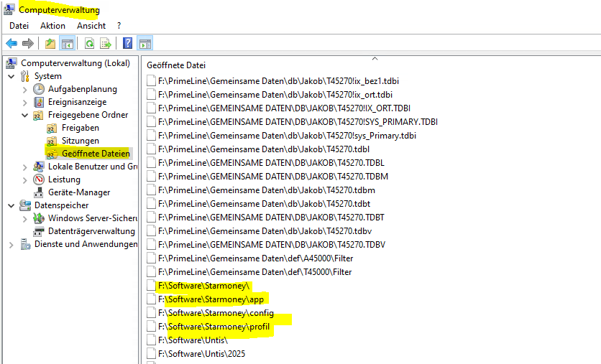This screenshot has height=364, width=601.
Task: Click the Windows Server-Sicherung backup icon
Action: pos(39,218)
